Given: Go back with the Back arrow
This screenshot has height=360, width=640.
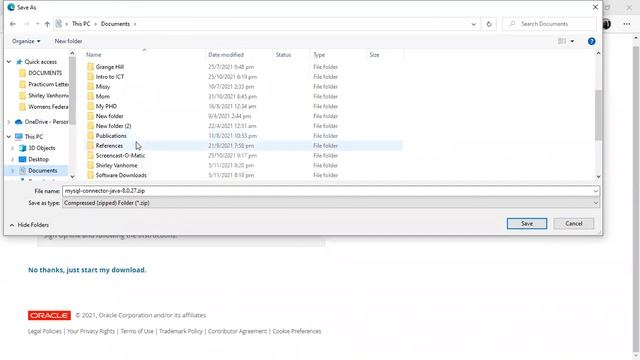Looking at the screenshot, I should tap(13, 24).
